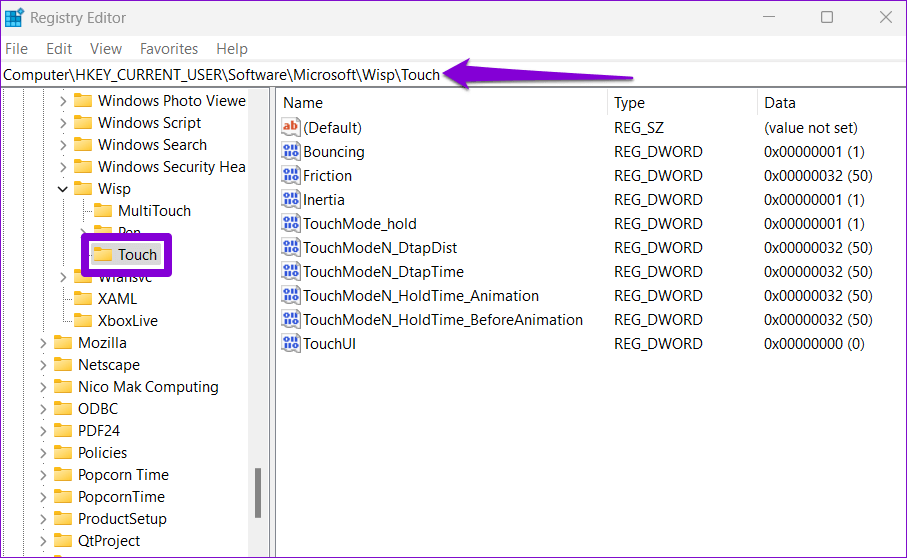Click the ODBC folder icon
The image size is (907, 558).
[x=62, y=408]
